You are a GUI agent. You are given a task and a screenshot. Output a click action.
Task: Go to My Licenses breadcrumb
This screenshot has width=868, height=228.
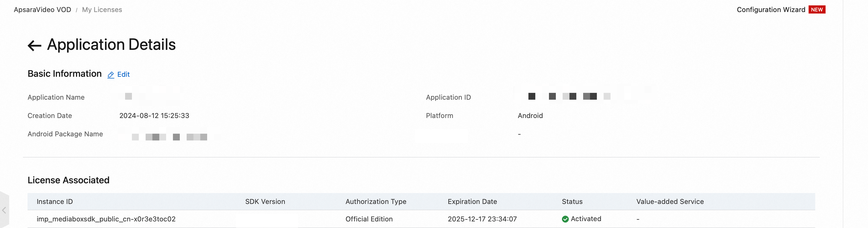coord(102,10)
